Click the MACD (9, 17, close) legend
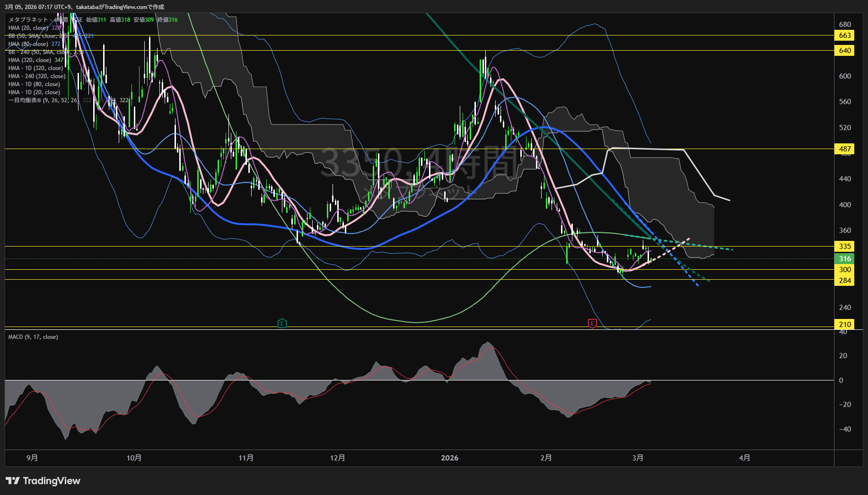 [x=33, y=337]
